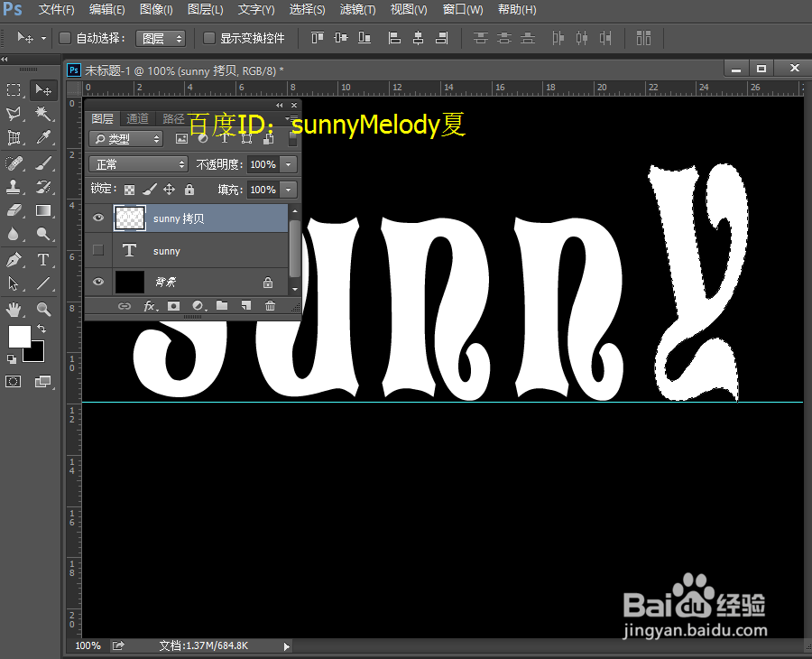This screenshot has height=659, width=812.
Task: Open the 滤镜(T) menu
Action: pyautogui.click(x=358, y=10)
